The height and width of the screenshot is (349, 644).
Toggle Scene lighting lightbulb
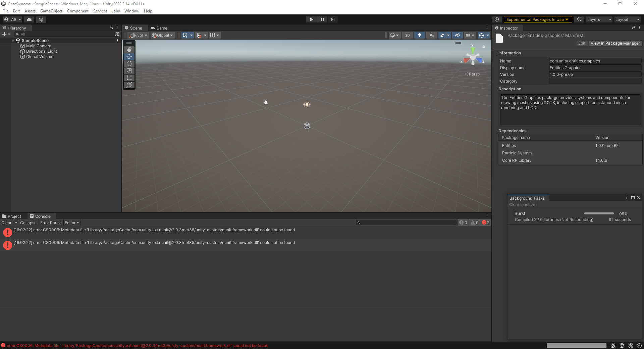point(420,35)
